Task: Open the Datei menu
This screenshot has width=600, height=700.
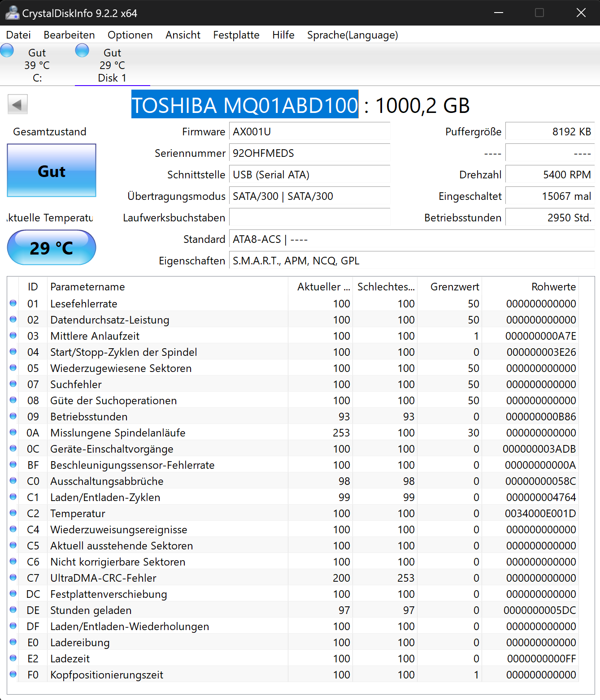Action: pyautogui.click(x=18, y=35)
